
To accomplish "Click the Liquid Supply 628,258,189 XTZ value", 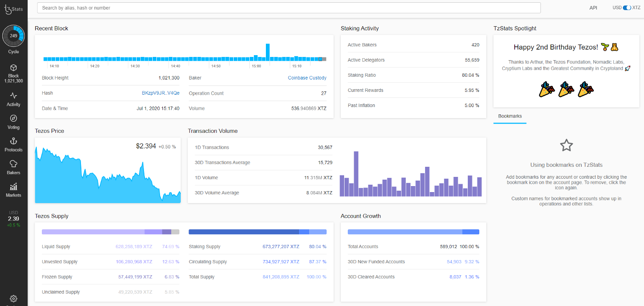I will pos(134,247).
